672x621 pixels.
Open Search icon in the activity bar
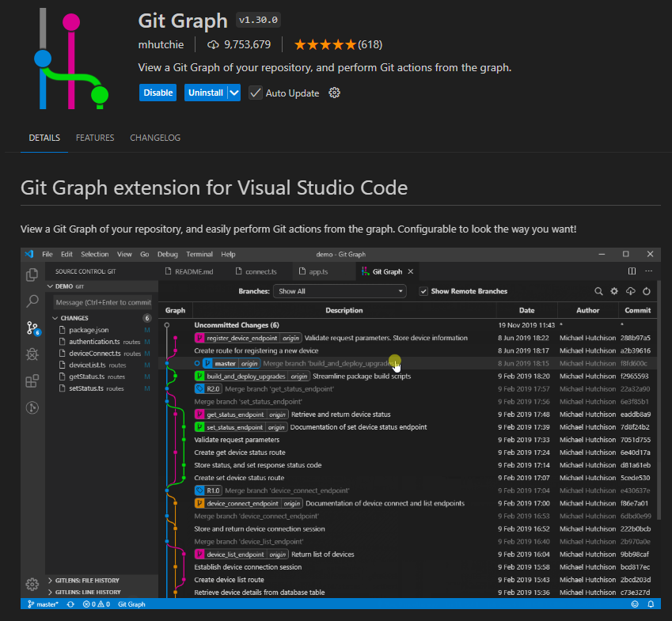click(32, 301)
